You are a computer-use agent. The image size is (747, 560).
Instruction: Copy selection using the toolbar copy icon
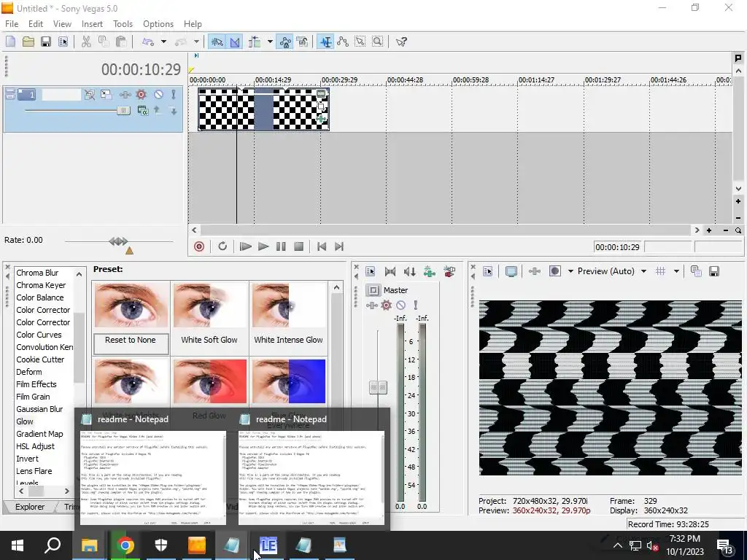pyautogui.click(x=104, y=42)
